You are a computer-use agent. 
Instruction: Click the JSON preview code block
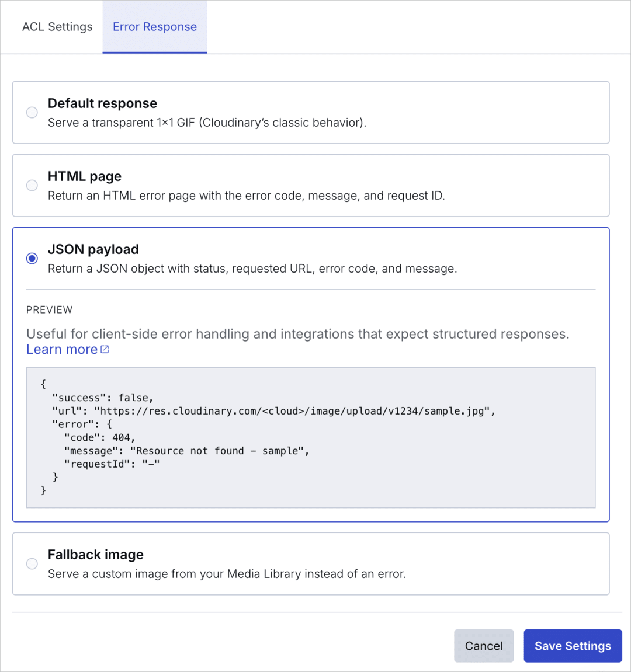(x=311, y=437)
